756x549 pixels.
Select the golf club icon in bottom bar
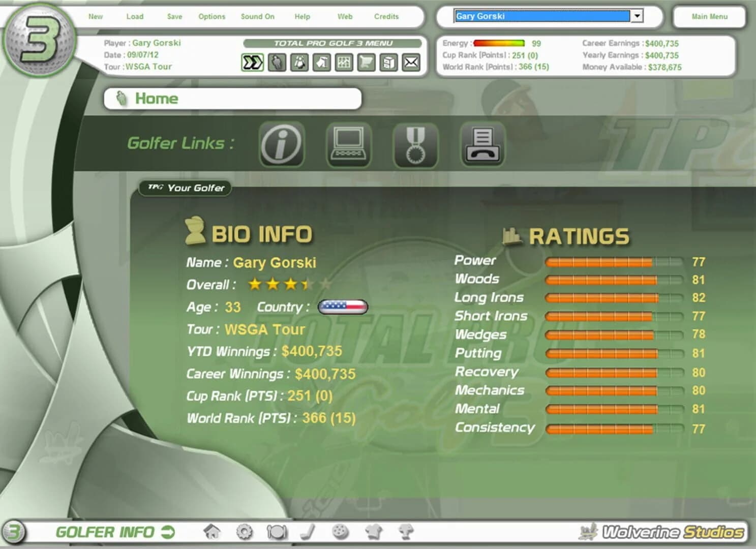tap(307, 531)
